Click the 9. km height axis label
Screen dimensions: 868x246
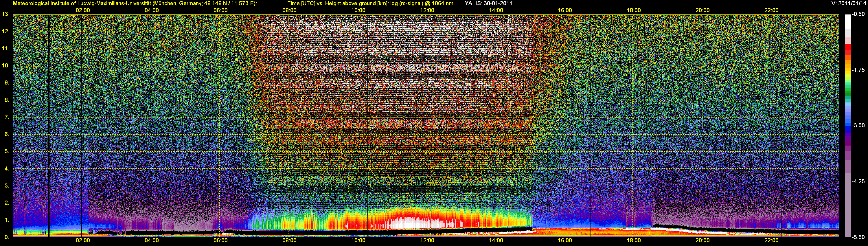[x=7, y=82]
